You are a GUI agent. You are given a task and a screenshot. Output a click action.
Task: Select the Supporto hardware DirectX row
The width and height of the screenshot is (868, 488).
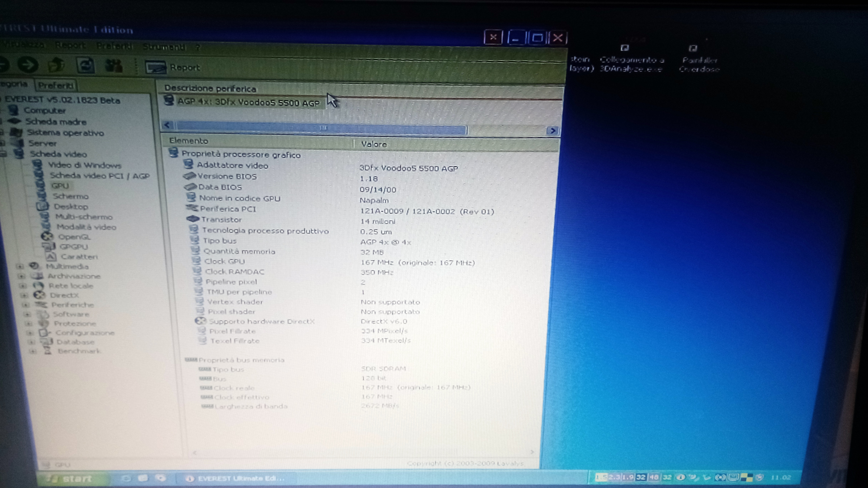[261, 321]
